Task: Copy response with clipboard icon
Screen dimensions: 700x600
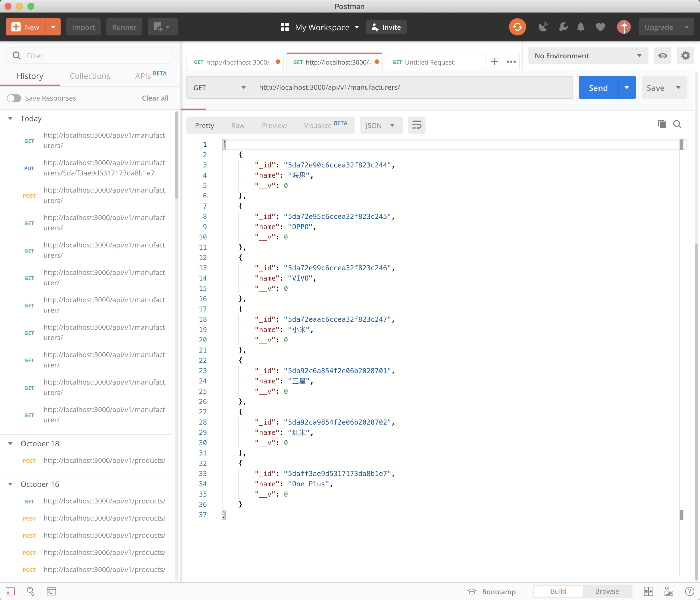Action: [x=662, y=124]
